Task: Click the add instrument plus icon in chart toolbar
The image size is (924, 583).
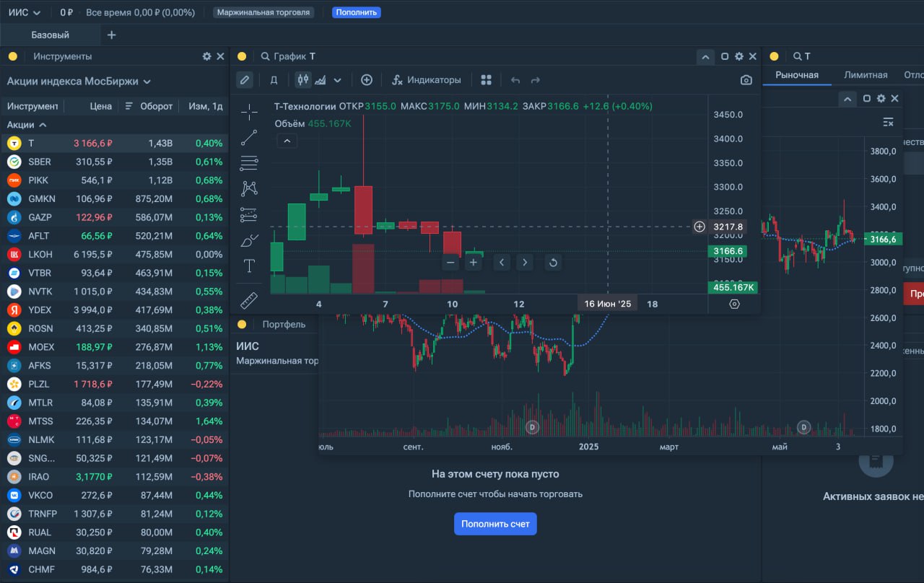Action: click(367, 80)
